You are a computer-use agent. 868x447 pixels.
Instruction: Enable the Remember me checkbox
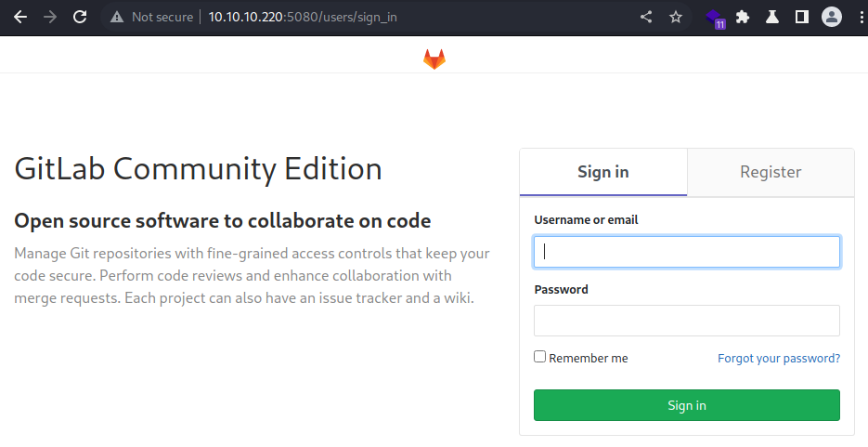539,357
